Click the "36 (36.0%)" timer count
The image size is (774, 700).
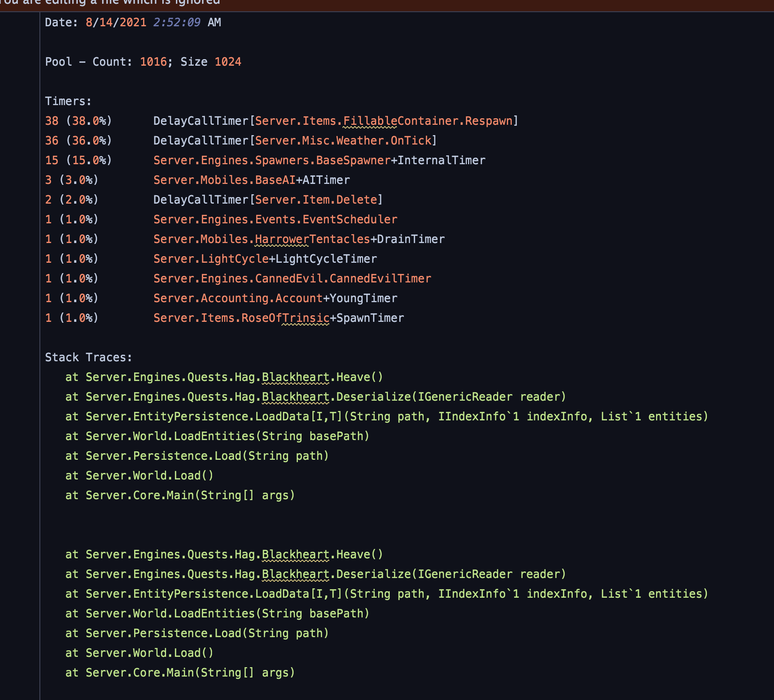tap(79, 141)
